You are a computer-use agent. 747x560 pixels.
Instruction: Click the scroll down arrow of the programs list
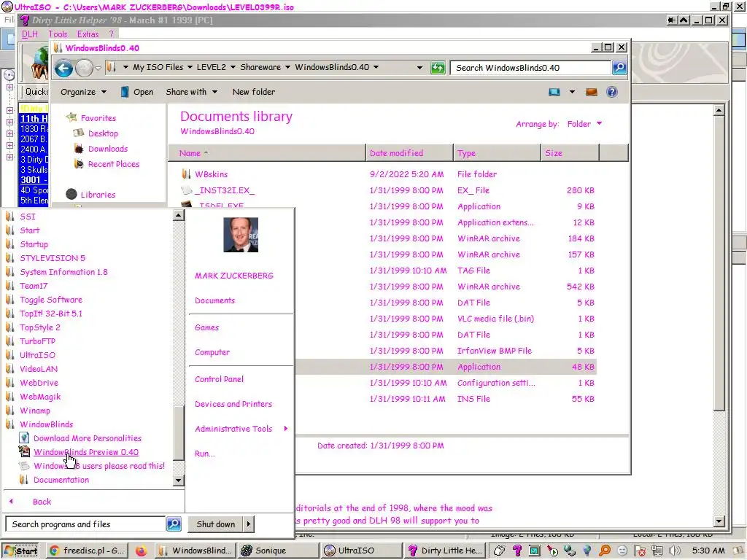[x=178, y=480]
